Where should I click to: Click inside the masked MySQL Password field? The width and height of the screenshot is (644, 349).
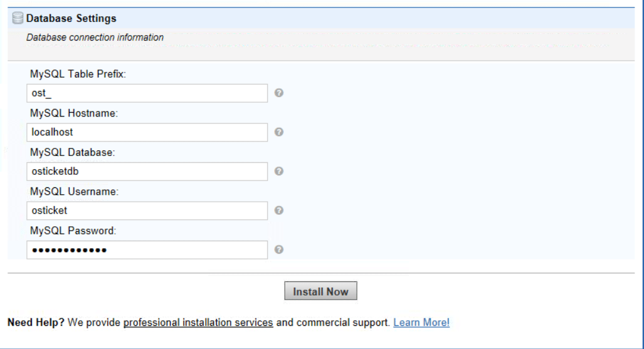click(147, 250)
